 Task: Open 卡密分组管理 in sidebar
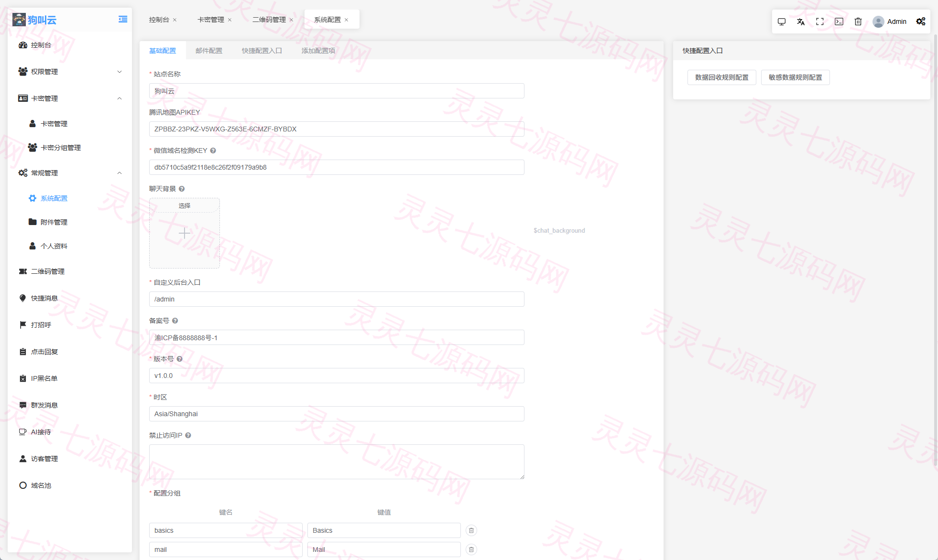click(x=70, y=148)
